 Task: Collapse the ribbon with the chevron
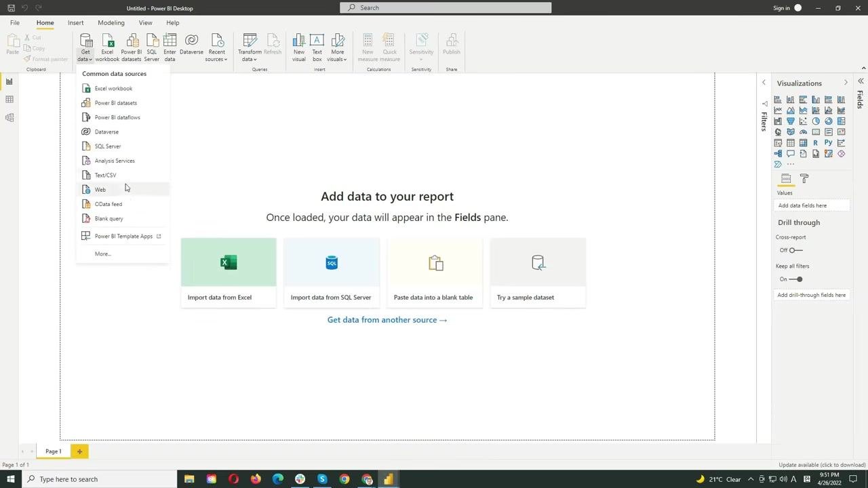[x=863, y=68]
